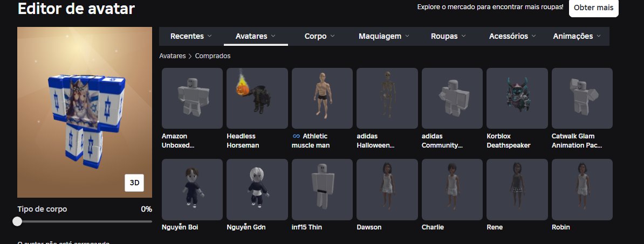Click the Headless Horseman name label
Screen dimensions: 644x244
pos(243,141)
